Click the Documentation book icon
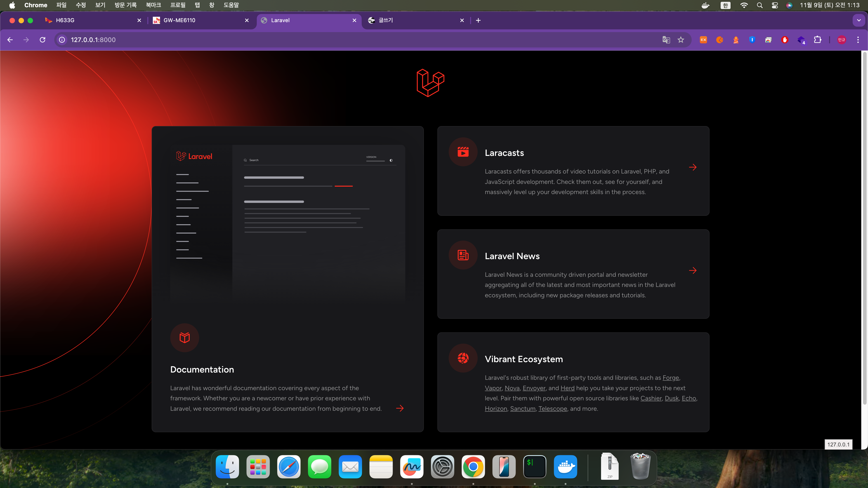The width and height of the screenshot is (868, 488). point(184,338)
